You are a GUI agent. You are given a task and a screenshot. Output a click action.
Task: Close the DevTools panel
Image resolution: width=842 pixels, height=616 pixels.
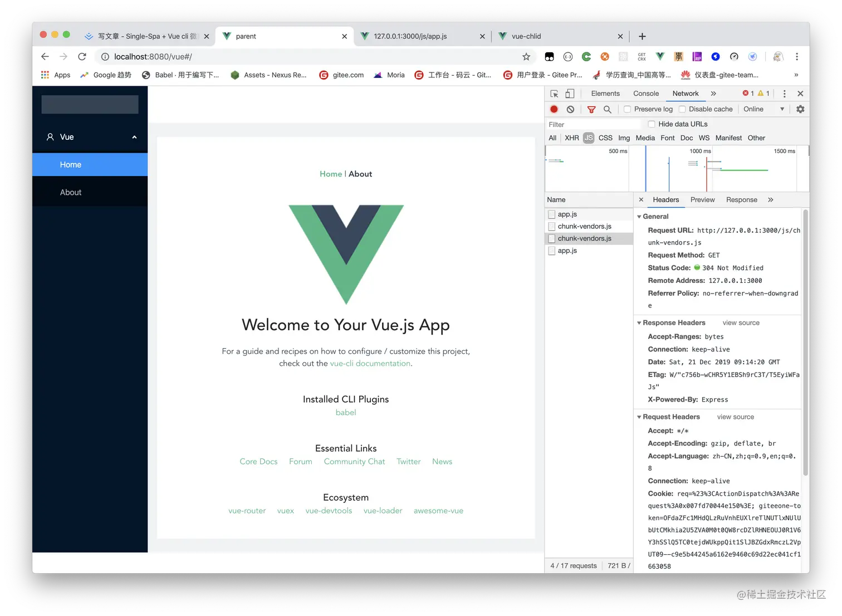[x=800, y=94]
